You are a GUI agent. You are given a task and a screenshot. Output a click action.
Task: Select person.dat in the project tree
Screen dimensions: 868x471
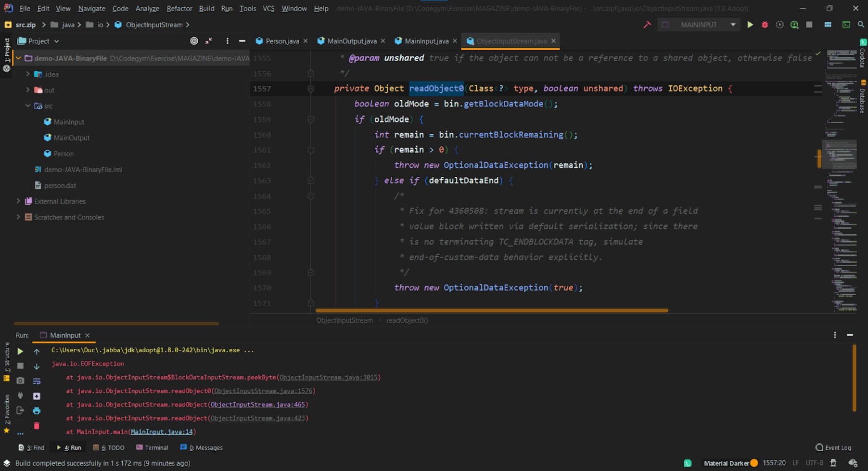(x=60, y=185)
